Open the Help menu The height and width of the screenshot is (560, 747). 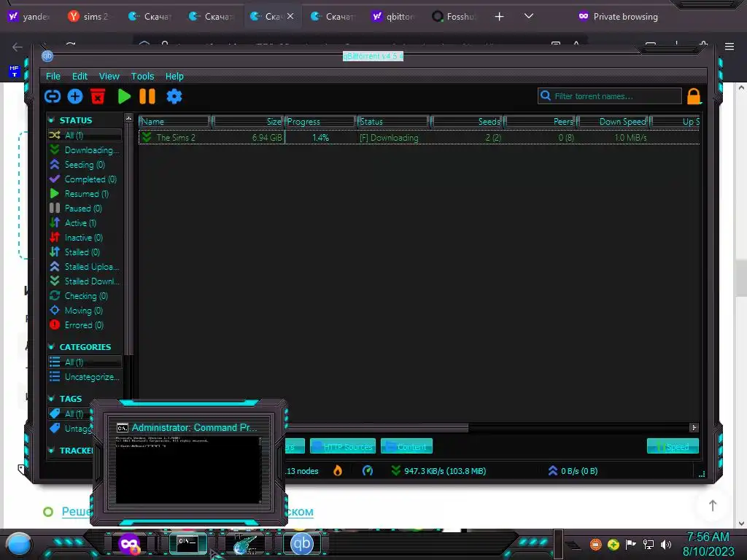[174, 76]
